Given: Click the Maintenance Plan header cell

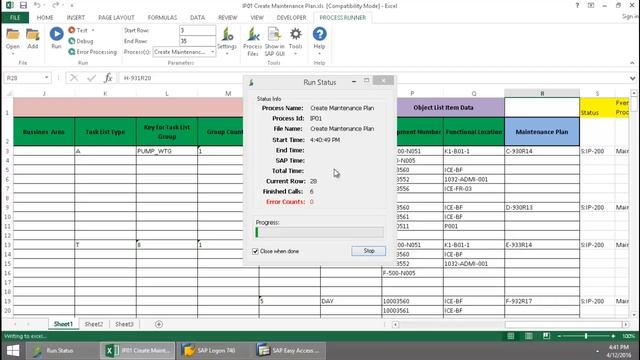Looking at the screenshot, I should (x=542, y=132).
